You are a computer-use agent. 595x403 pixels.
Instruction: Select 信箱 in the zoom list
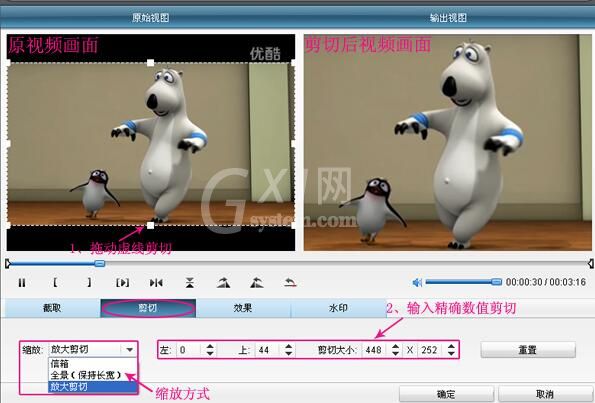point(92,364)
